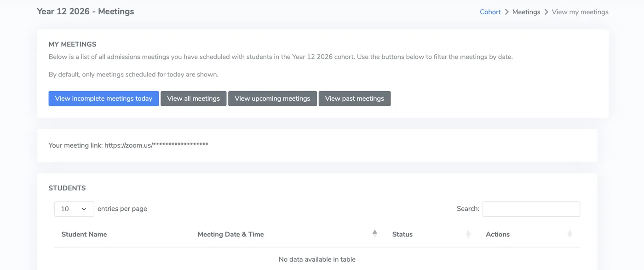
Task: Click View all meetings button
Action: (x=194, y=98)
